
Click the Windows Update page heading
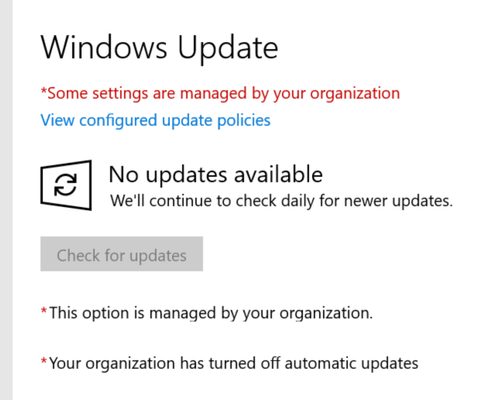(159, 48)
